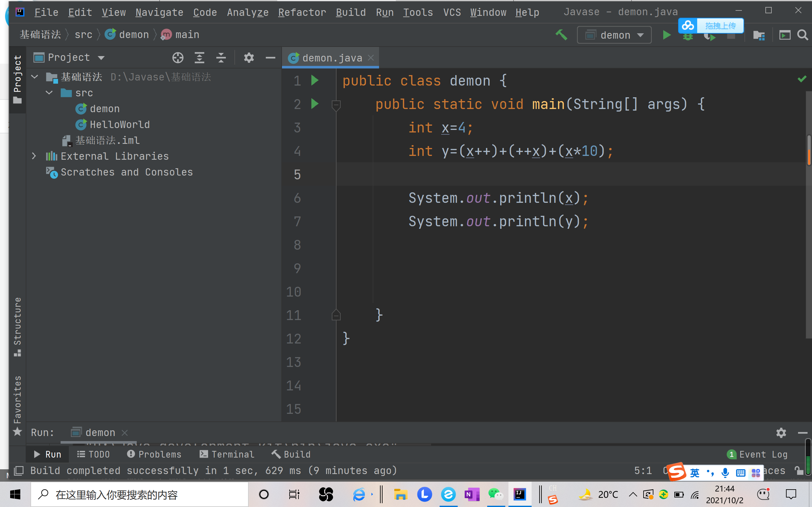Click Expand All icon in Project panel
The image size is (812, 507).
[199, 58]
